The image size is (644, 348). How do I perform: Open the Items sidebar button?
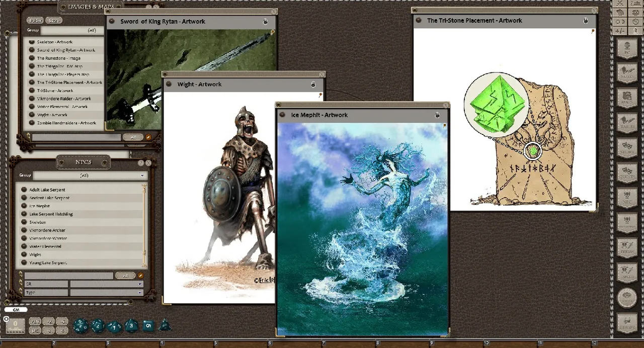point(627,247)
